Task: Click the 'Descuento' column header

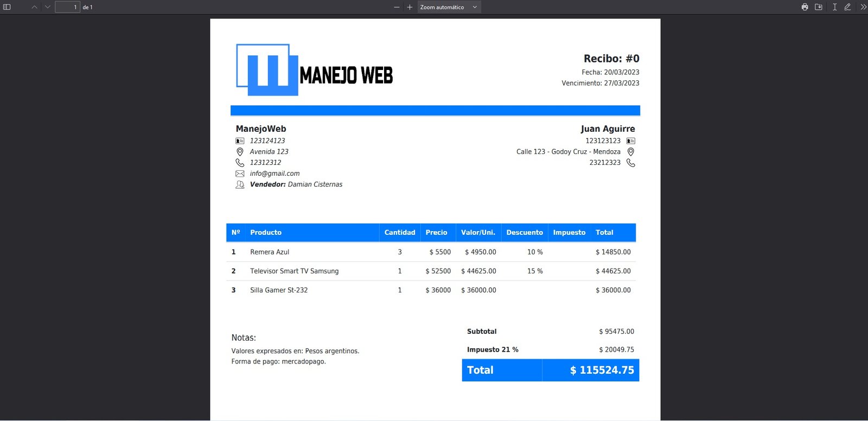Action: (x=525, y=232)
